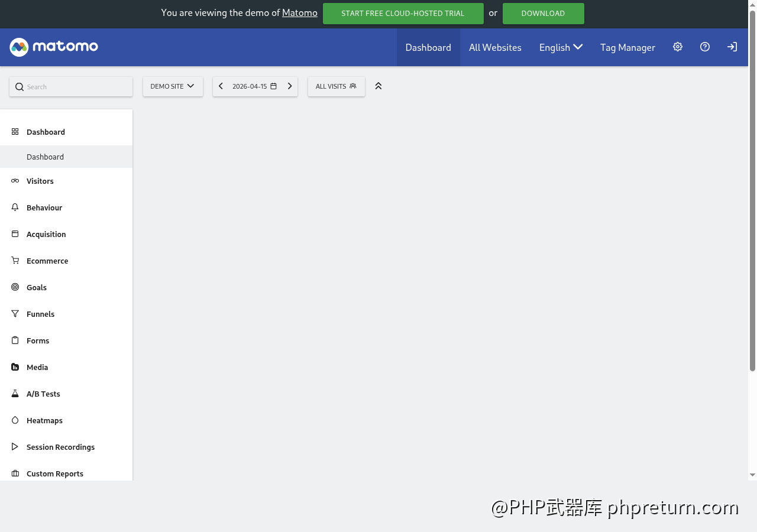The height and width of the screenshot is (532, 757).
Task: Click the scrollbar up arrow
Action: click(x=752, y=4)
